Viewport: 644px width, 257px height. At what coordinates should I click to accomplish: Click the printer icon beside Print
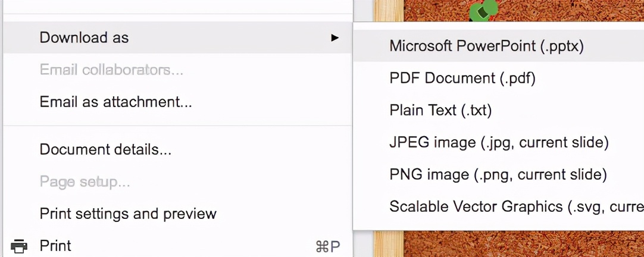tap(19, 246)
